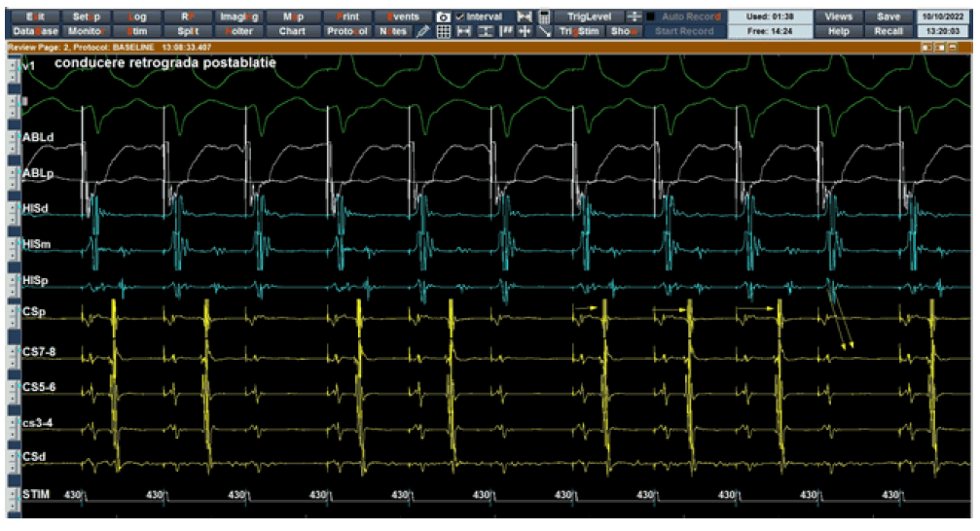Viewport: 980px width, 531px height.
Task: Click the Print button
Action: (x=347, y=17)
